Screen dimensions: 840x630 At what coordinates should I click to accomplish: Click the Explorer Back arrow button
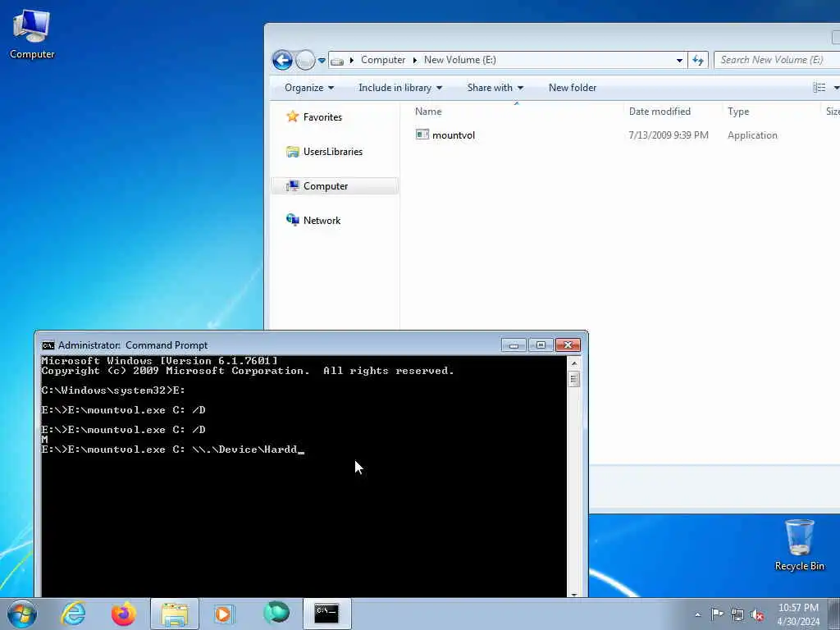click(282, 60)
